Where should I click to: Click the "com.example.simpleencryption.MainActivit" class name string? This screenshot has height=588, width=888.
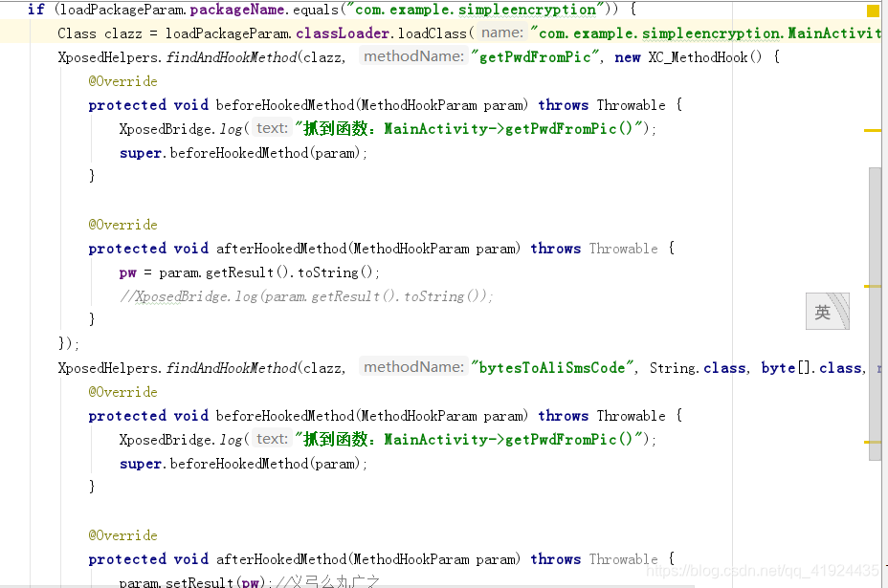pyautogui.click(x=705, y=33)
